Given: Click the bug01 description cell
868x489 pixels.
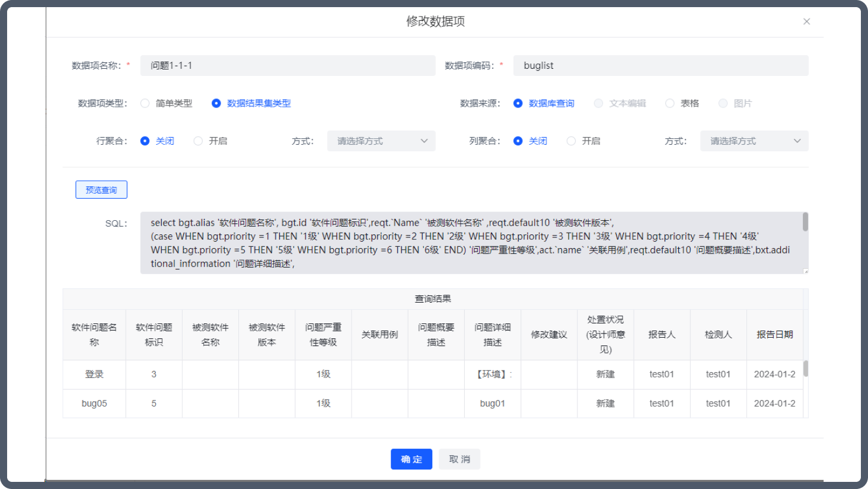Looking at the screenshot, I should pos(493,404).
